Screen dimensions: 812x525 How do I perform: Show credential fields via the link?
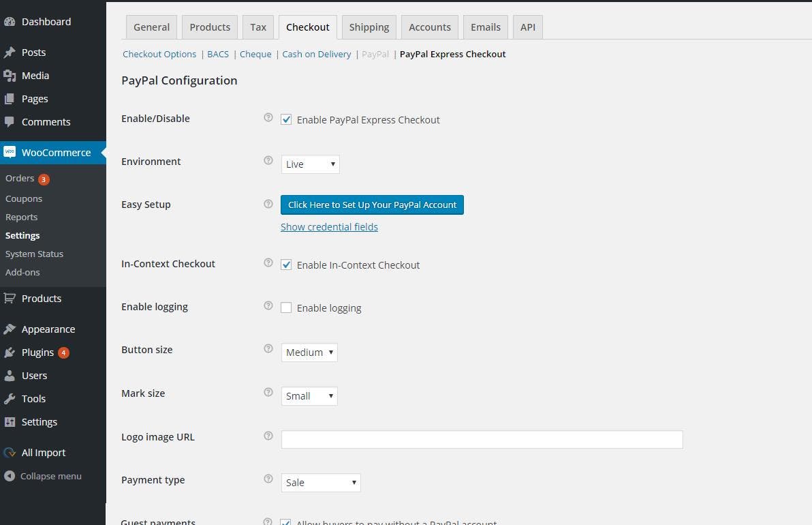[x=329, y=226]
